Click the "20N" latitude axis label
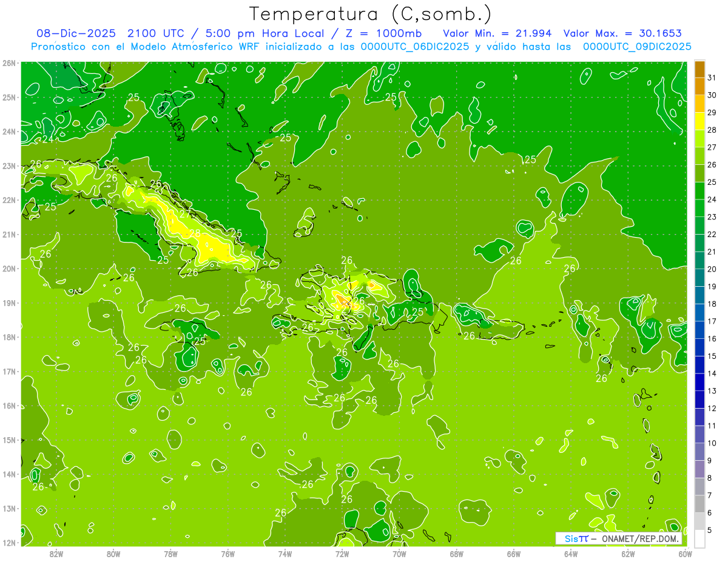Screen dimensions: 728x562 click(x=9, y=269)
